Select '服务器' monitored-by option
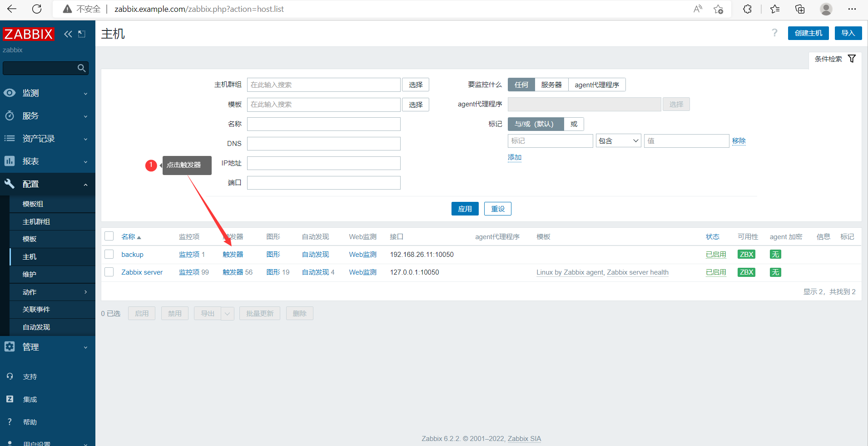This screenshot has height=446, width=868. tap(551, 85)
